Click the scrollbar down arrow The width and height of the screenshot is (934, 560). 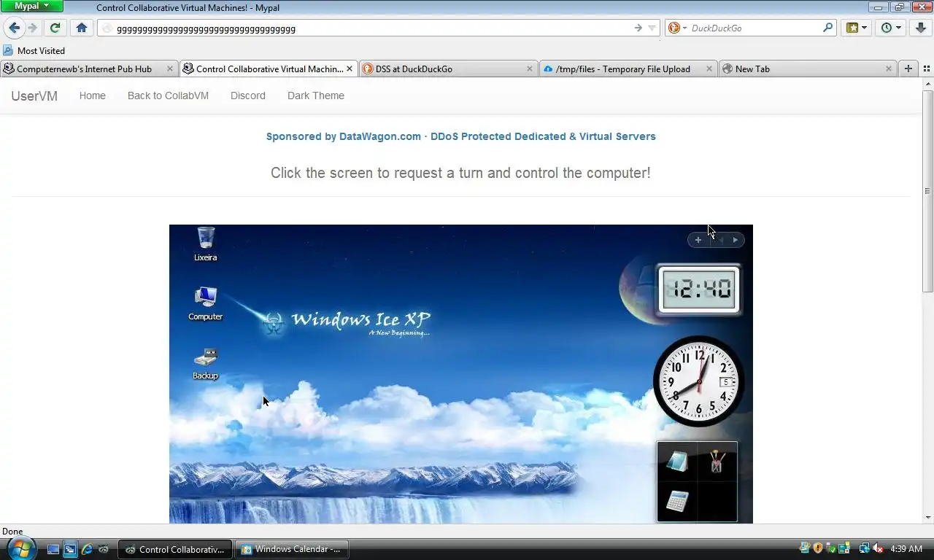point(928,518)
